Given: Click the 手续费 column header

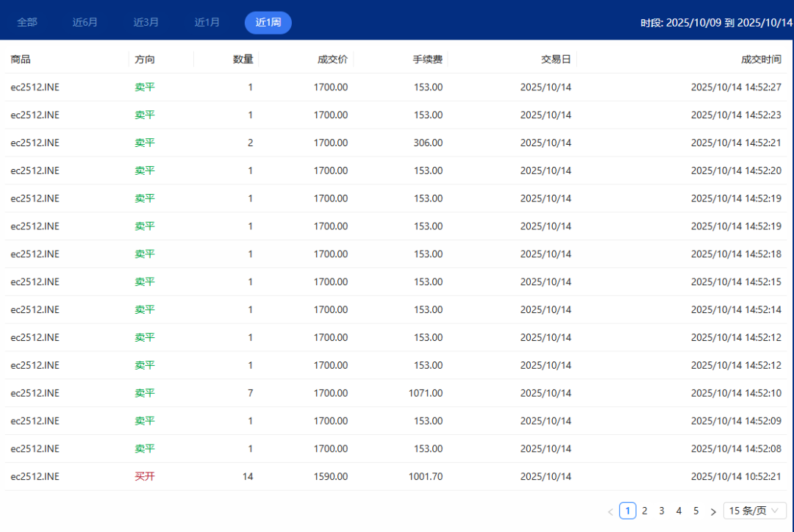Looking at the screenshot, I should (x=427, y=60).
